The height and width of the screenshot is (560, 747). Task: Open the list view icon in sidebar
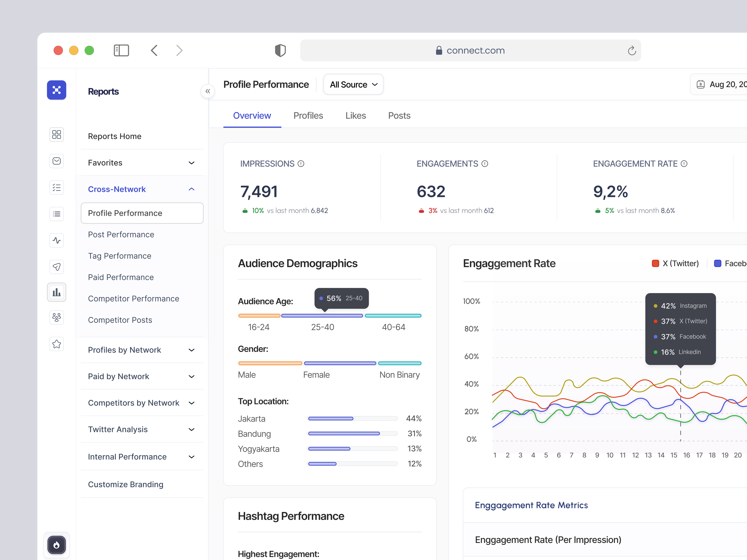click(x=56, y=214)
